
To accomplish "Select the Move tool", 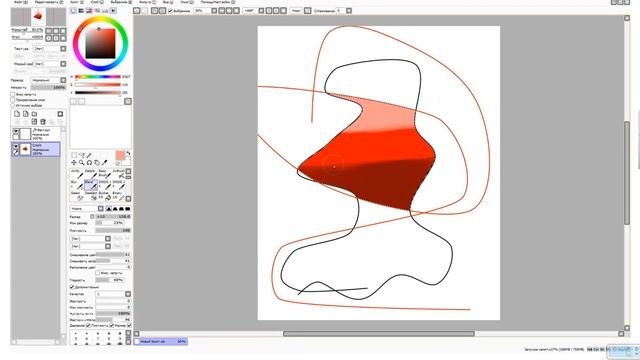I will 74,162.
